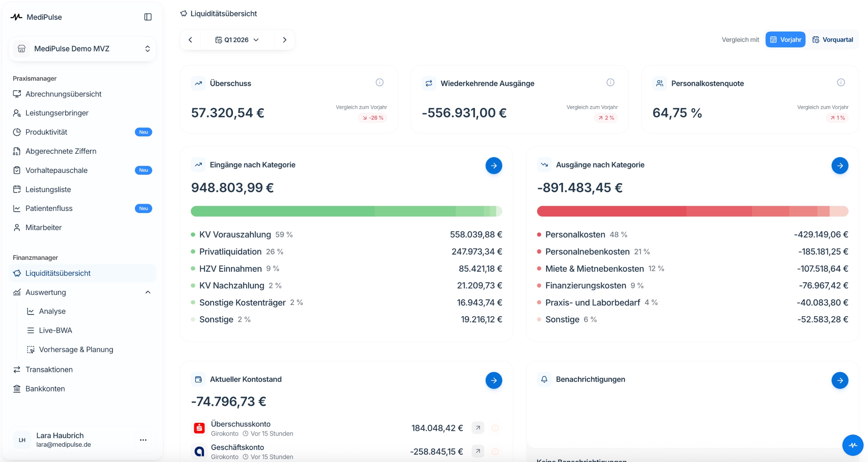
Task: Collapse the sidebar panel icon
Action: [x=148, y=17]
